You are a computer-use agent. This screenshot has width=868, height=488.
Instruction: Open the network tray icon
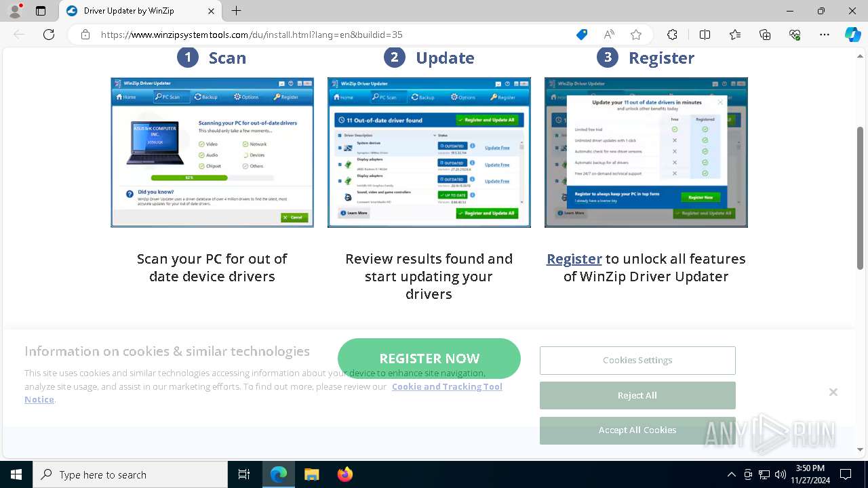pos(764,474)
